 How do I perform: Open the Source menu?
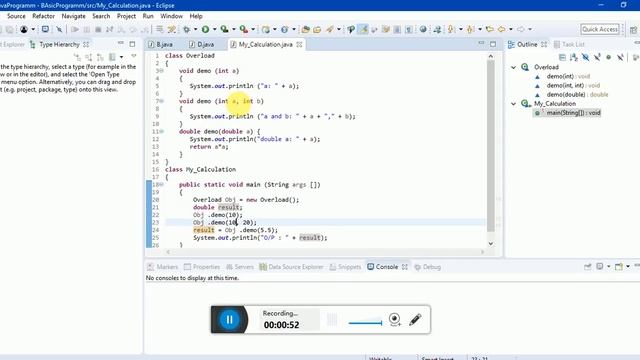[x=16, y=16]
